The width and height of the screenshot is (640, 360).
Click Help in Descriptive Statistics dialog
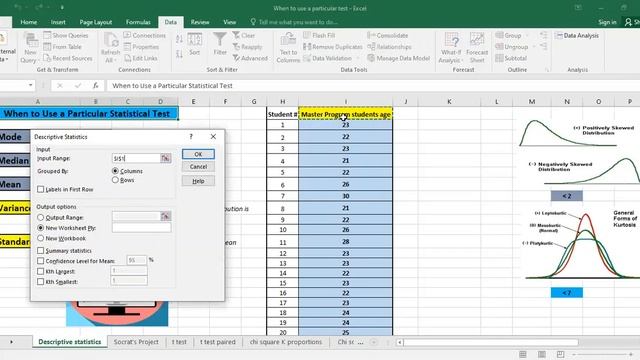[x=198, y=181]
